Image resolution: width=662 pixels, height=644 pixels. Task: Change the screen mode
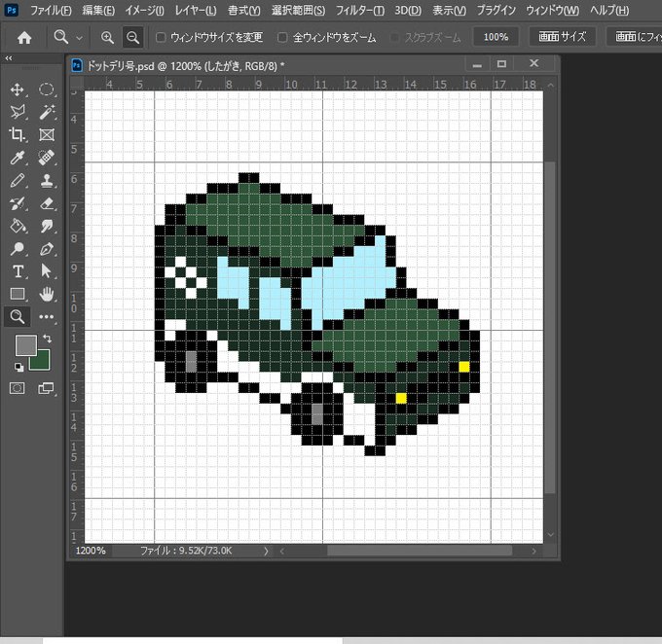point(46,388)
